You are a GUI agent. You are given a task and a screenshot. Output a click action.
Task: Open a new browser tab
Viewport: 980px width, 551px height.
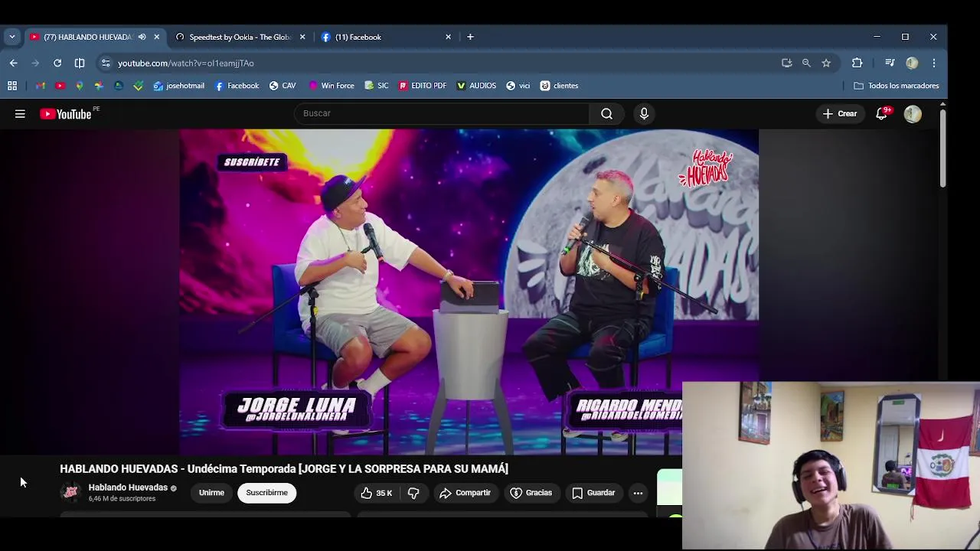pos(470,37)
